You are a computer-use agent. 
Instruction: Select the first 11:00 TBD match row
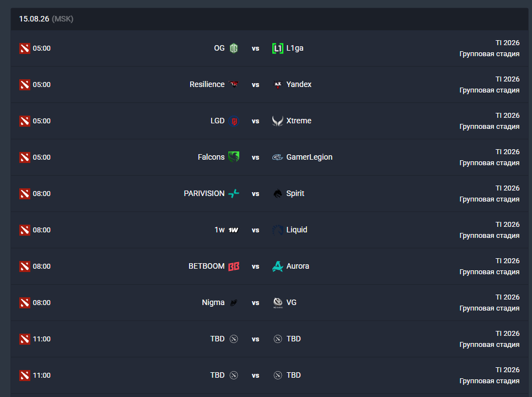point(270,339)
